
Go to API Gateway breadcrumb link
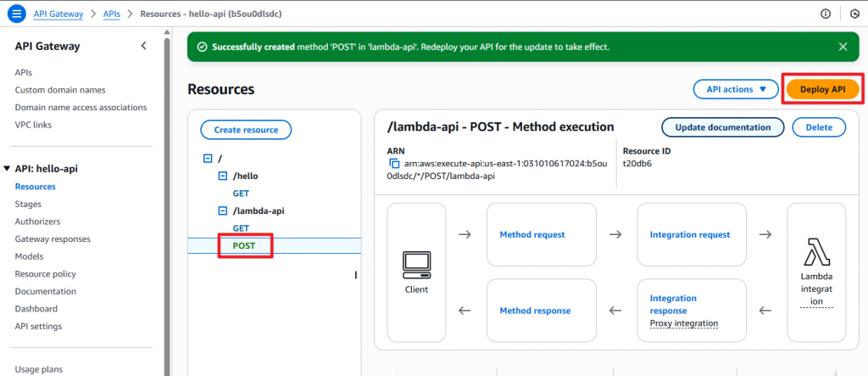(x=58, y=14)
